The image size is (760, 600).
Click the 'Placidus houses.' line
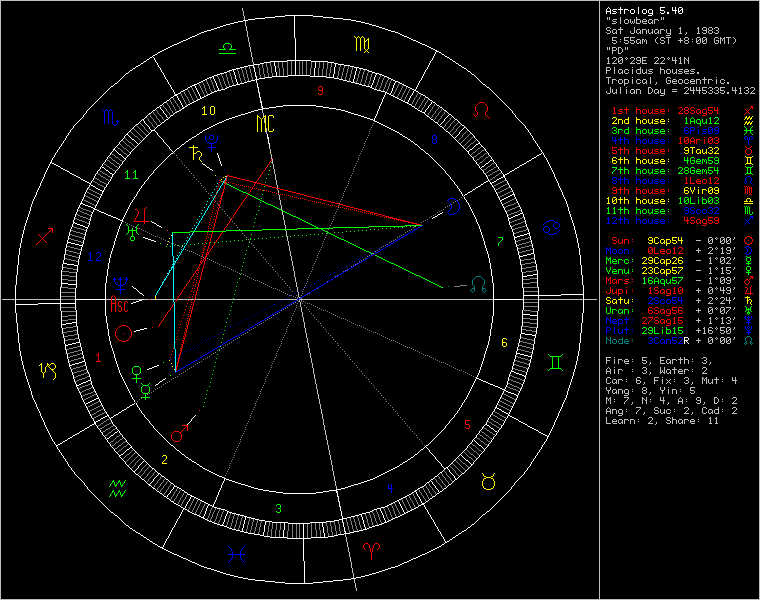click(653, 71)
